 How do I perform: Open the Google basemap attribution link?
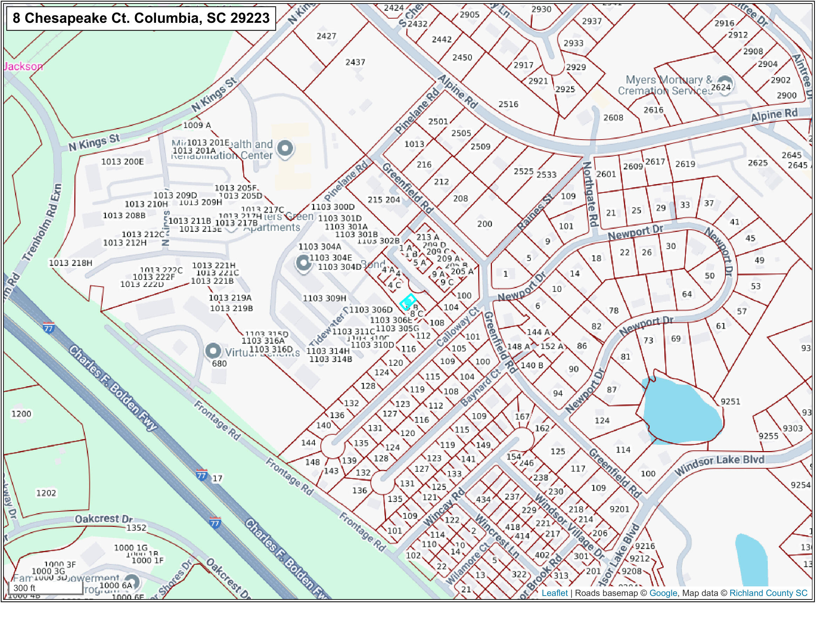(x=663, y=593)
